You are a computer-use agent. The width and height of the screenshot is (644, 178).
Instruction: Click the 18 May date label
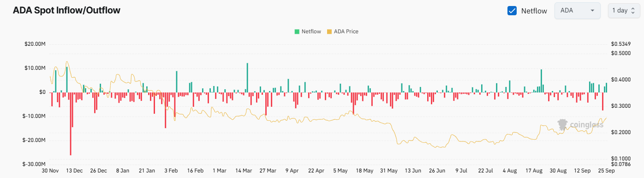[364, 171]
